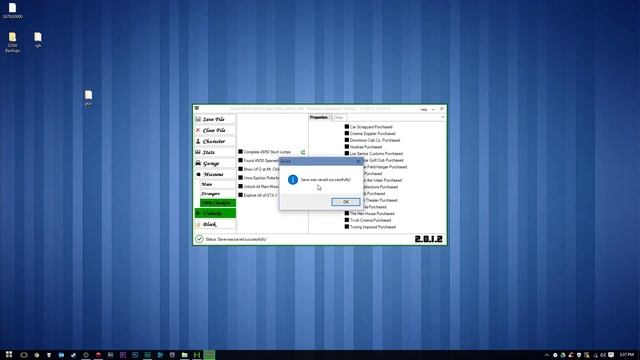Click the 2.0.1.2 version label
Viewport: 640px width, 360px height.
click(x=429, y=239)
